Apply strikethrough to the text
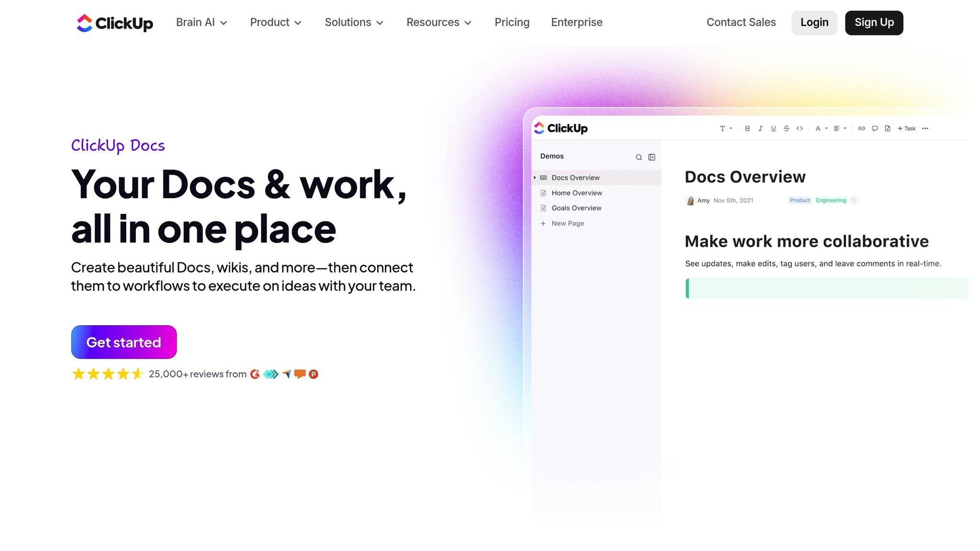This screenshot has width=980, height=551. [x=786, y=128]
